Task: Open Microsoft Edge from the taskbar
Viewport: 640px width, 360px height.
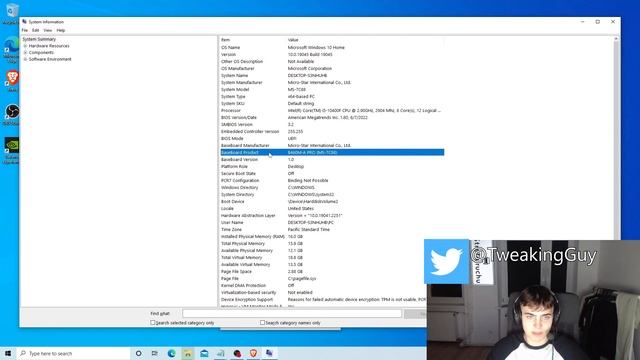Action: 171,353
